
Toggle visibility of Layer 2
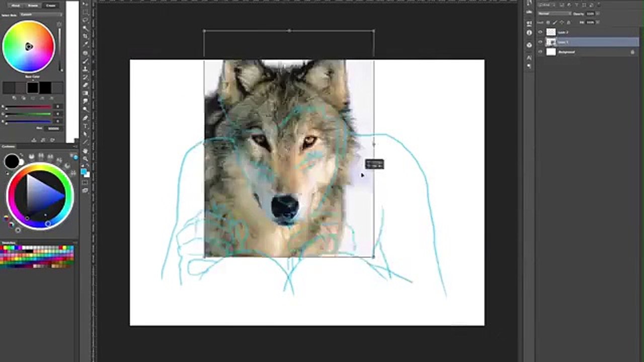click(540, 32)
